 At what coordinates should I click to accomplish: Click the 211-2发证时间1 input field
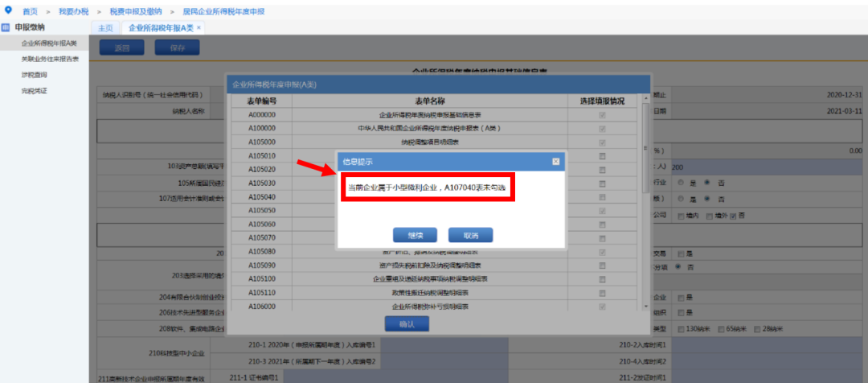click(x=768, y=377)
